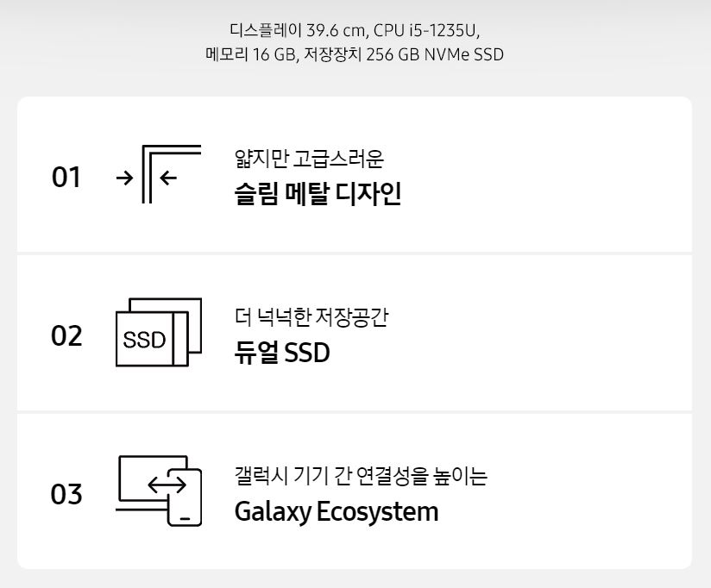This screenshot has width=711, height=588.
Task: Click the right-pointing arrow beside corner icon
Action: click(x=125, y=178)
